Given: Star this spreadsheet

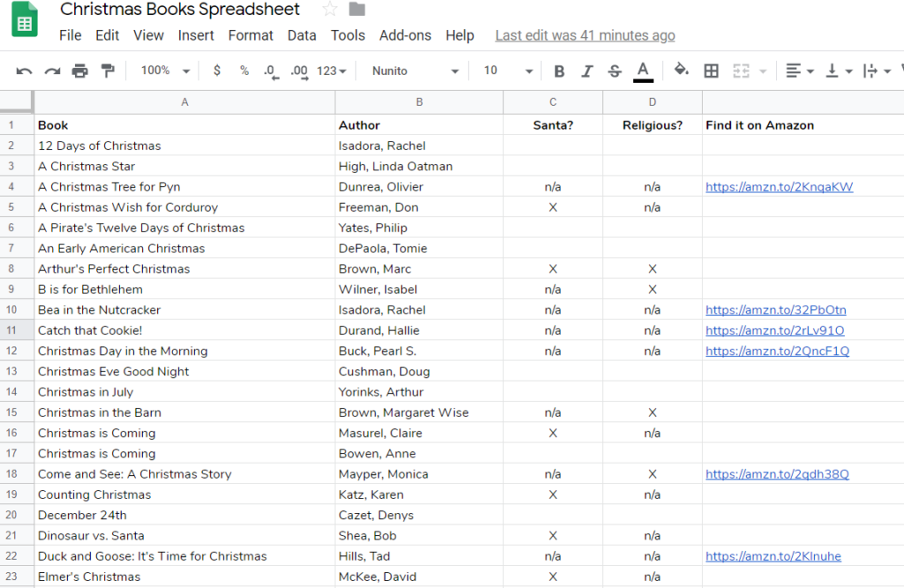Looking at the screenshot, I should click(329, 10).
